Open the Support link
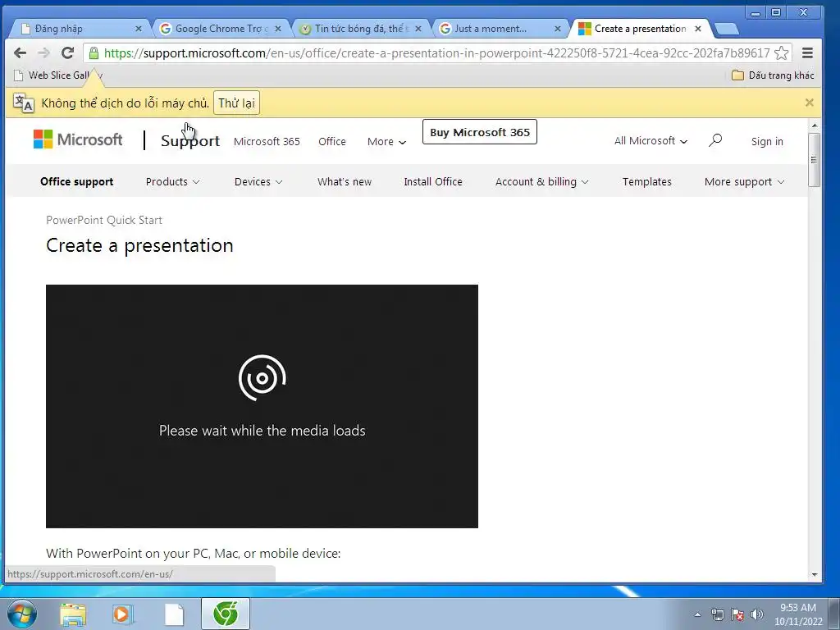 (190, 141)
